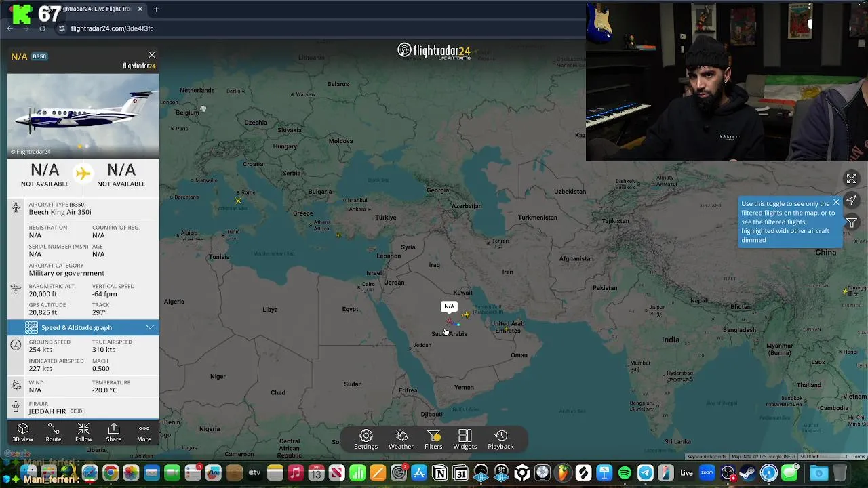The image size is (868, 488).
Task: Open map Settings in bottom toolbar
Action: 366,439
